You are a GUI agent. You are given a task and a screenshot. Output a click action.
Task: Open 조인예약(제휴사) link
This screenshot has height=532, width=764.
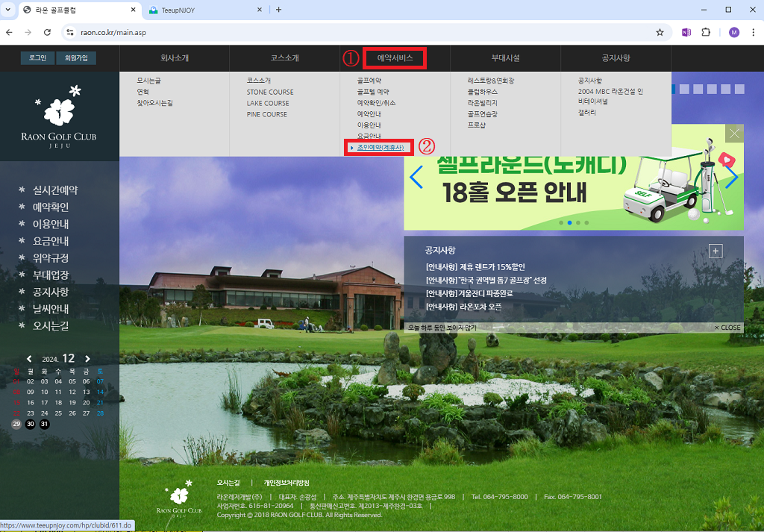[380, 147]
